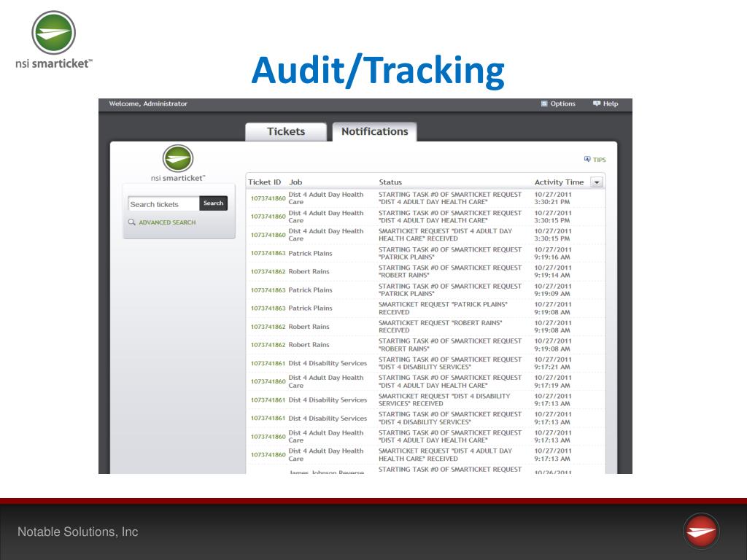Switch to the Notifications tab
The width and height of the screenshot is (747, 560).
pyautogui.click(x=374, y=131)
